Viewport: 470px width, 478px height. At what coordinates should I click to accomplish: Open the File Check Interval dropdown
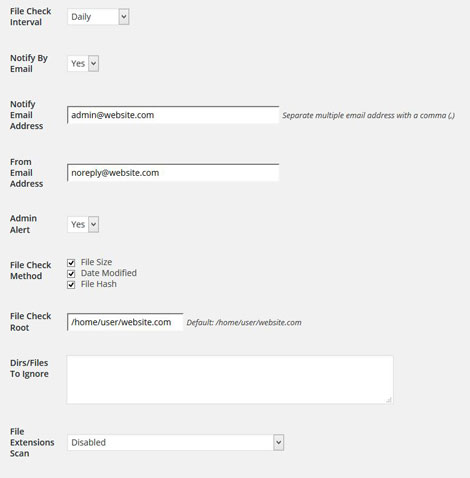pyautogui.click(x=98, y=17)
